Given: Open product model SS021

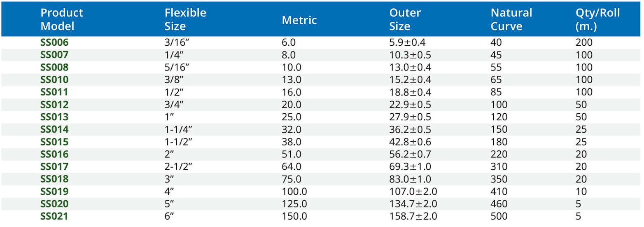Looking at the screenshot, I should (54, 216).
